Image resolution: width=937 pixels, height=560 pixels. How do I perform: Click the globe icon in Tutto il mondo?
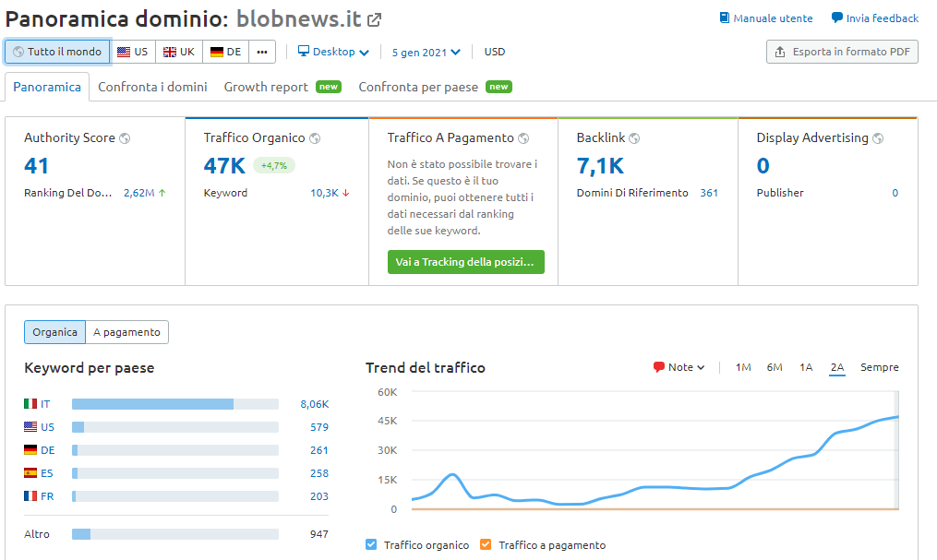18,52
